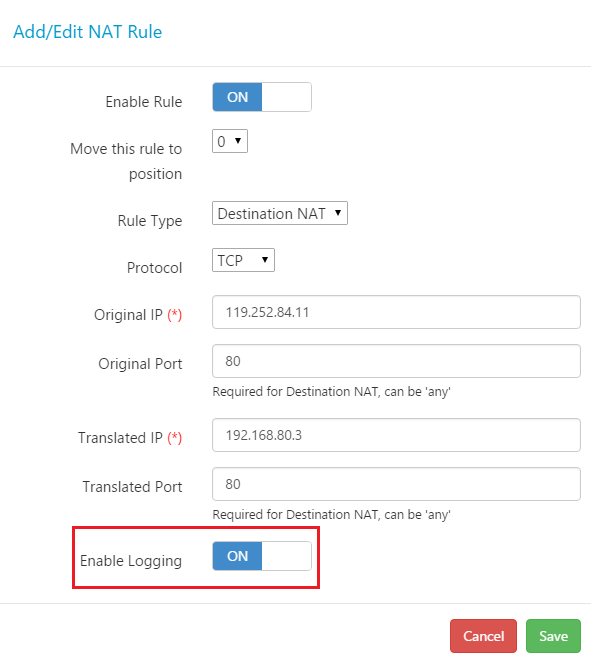Click the Add/Edit NAT Rule dialog title
The image size is (591, 666).
click(88, 32)
